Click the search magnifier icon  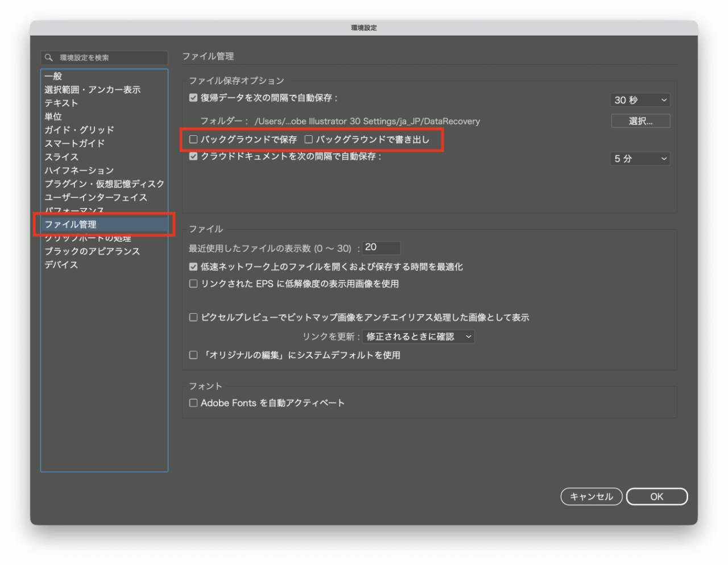pos(49,57)
